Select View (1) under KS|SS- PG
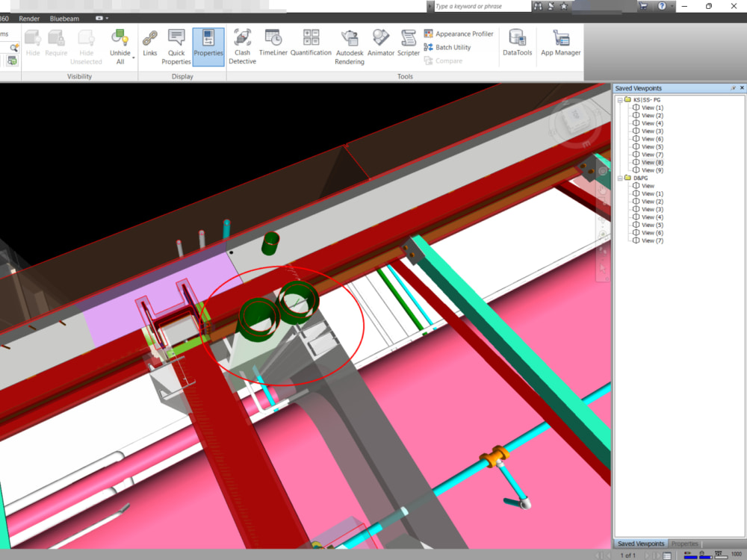Image resolution: width=747 pixels, height=560 pixels. point(652,108)
